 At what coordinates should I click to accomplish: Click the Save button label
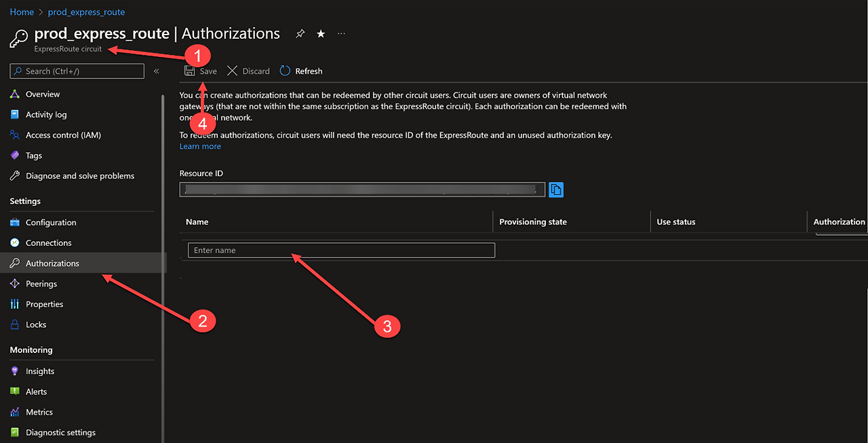208,71
